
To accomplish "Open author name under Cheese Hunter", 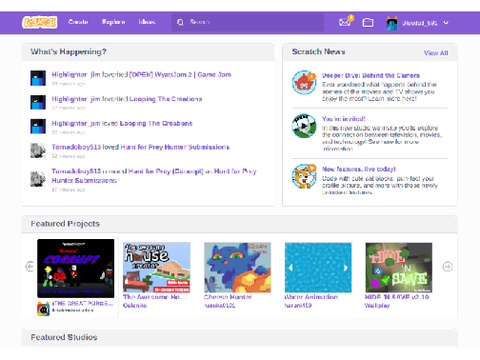I will tap(220, 305).
